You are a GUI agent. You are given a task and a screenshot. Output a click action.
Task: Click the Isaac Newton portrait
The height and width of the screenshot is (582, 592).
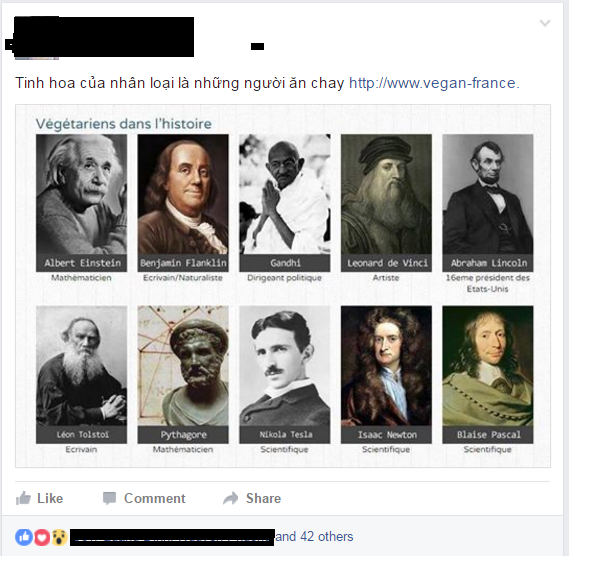(386, 366)
